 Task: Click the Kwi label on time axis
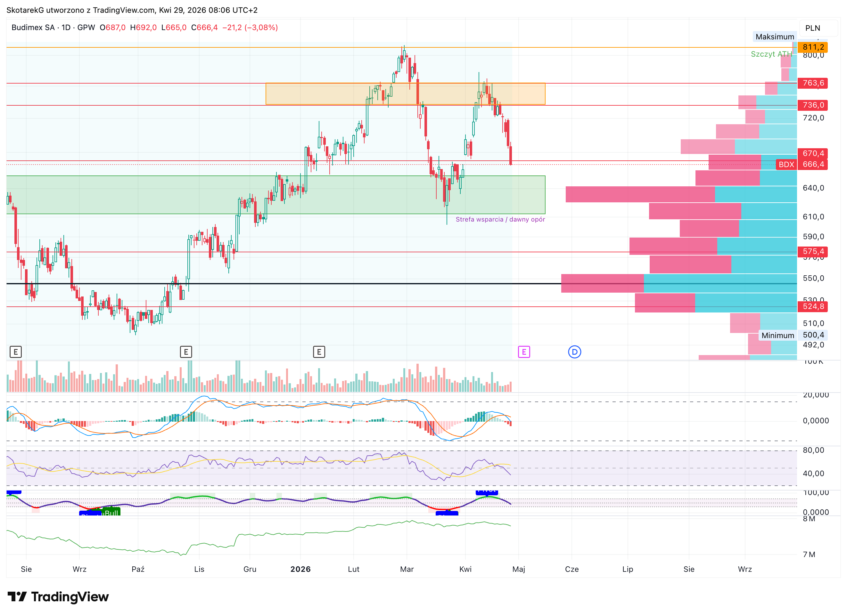pos(465,569)
